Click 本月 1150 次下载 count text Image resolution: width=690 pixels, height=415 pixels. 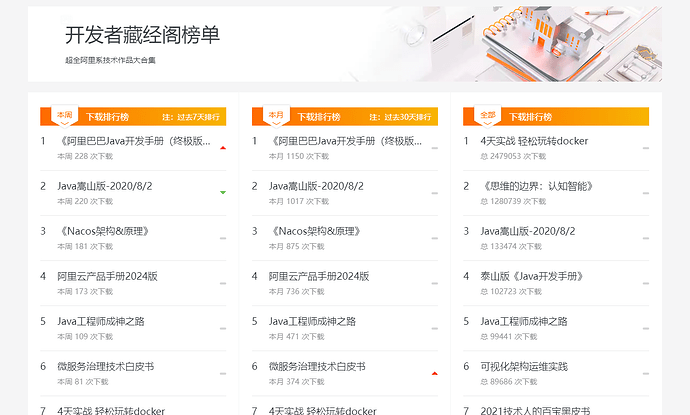[299, 156]
